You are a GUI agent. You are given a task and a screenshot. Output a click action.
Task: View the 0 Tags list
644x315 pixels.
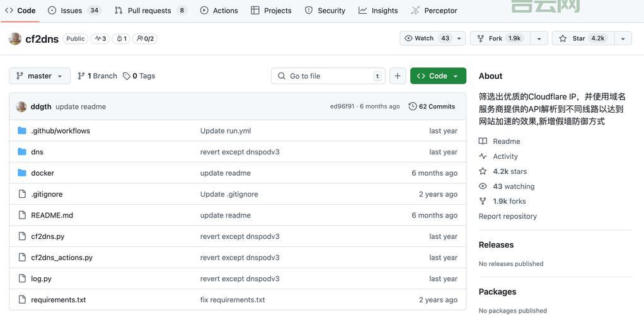tap(139, 76)
